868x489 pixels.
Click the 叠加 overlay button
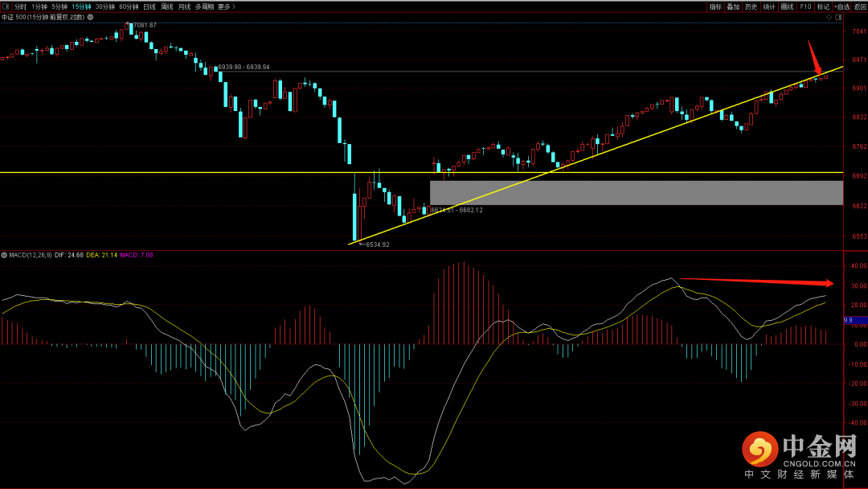(x=733, y=6)
